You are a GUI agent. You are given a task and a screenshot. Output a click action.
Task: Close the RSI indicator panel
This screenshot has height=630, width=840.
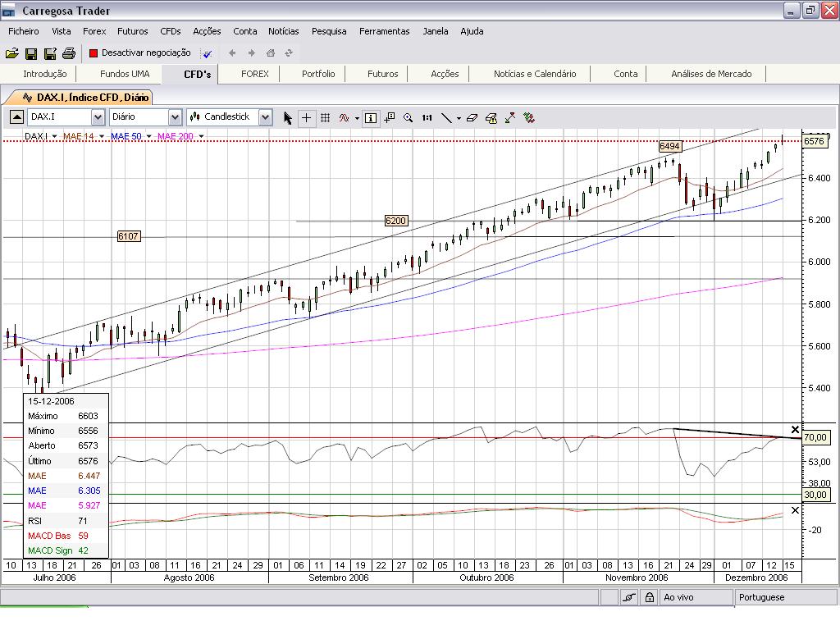[795, 430]
